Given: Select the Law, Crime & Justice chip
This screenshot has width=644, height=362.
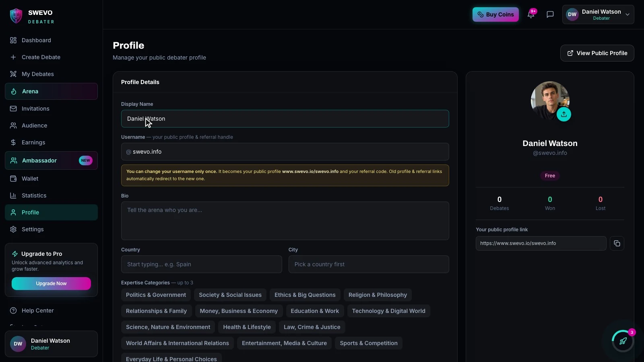Looking at the screenshot, I should click(x=312, y=327).
